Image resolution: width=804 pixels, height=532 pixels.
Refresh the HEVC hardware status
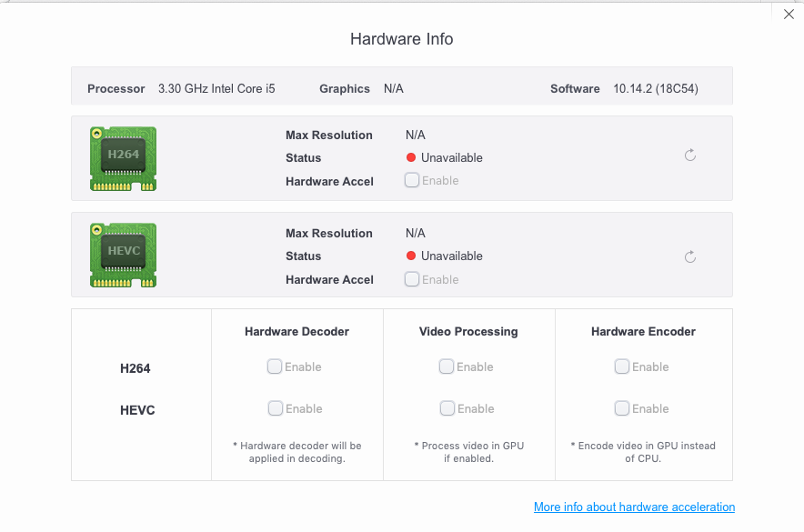point(690,256)
